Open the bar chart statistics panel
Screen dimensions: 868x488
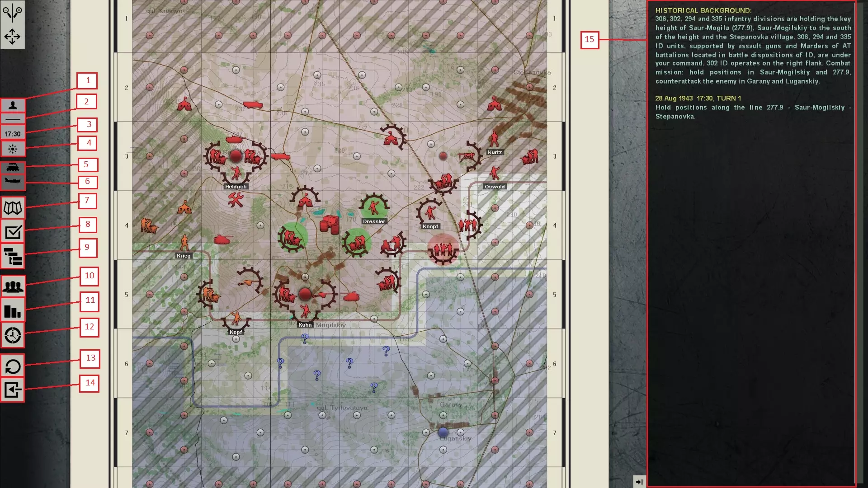coord(13,311)
